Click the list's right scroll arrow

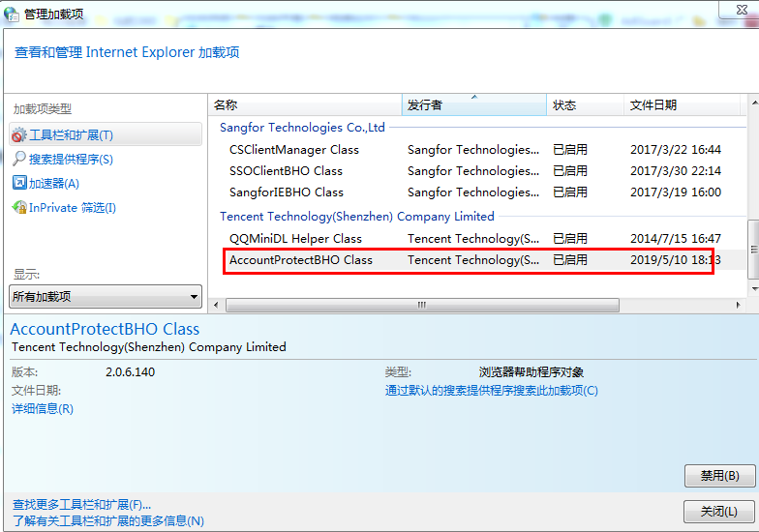[738, 306]
